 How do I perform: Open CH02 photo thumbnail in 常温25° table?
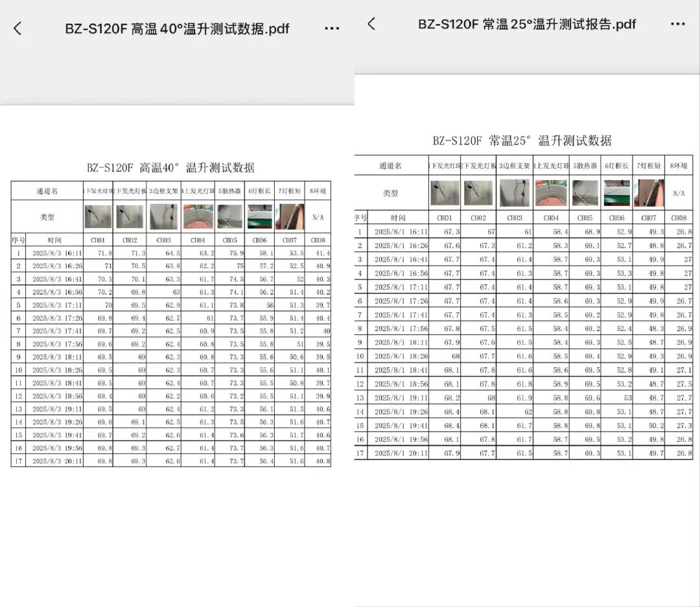tap(478, 193)
